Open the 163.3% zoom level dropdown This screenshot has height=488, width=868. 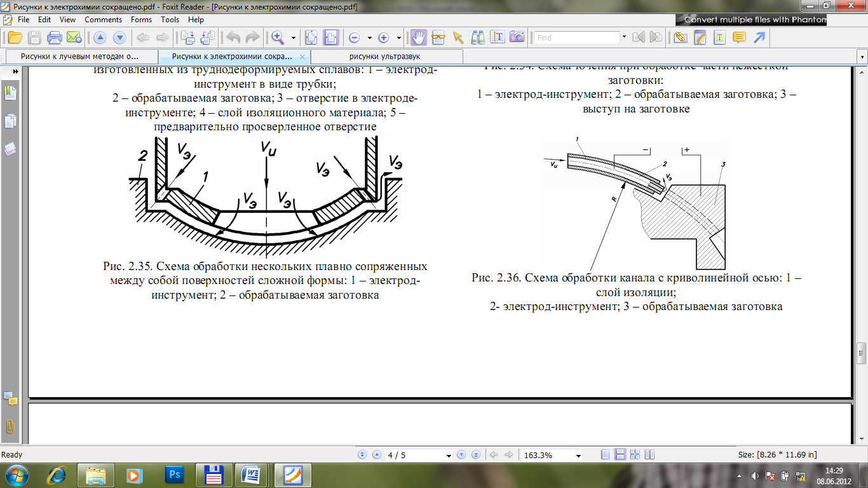[578, 456]
